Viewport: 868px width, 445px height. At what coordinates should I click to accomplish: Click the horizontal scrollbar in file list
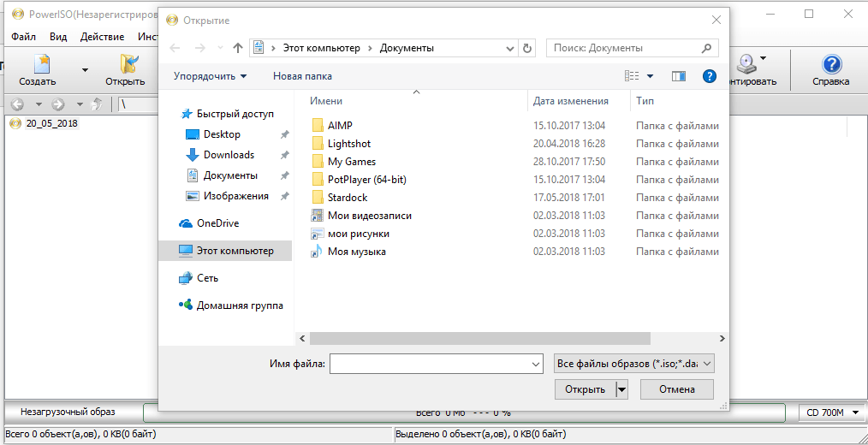tap(480, 338)
